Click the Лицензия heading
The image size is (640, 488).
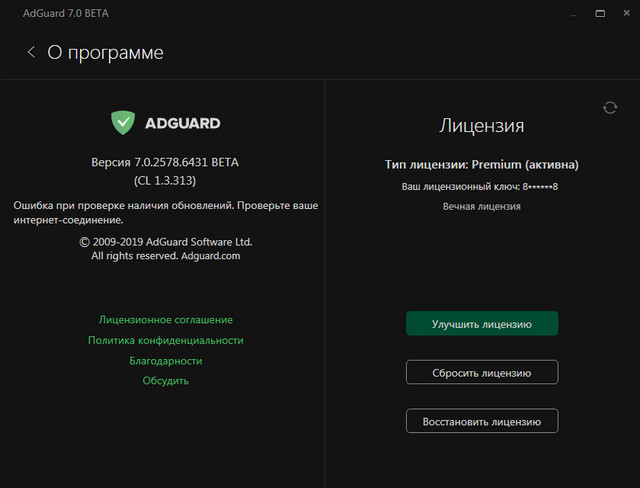coord(482,126)
